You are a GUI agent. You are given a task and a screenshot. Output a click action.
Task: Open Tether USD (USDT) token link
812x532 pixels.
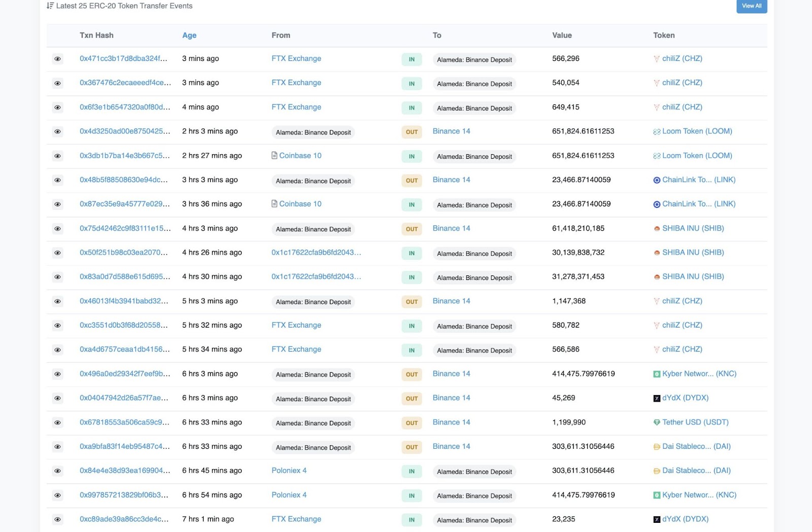pos(695,422)
